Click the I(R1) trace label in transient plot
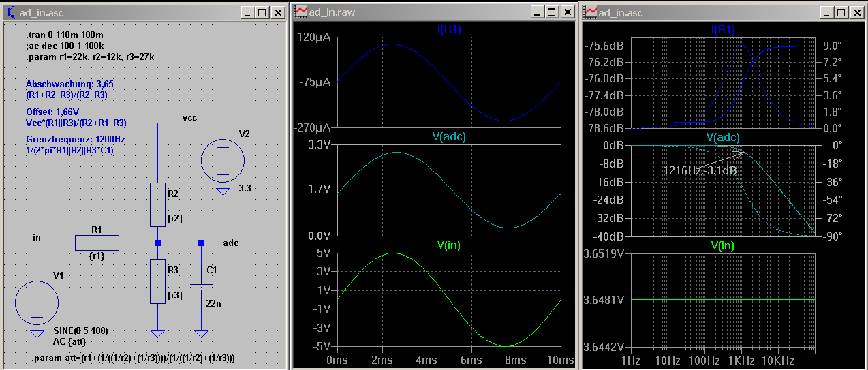Image resolution: width=868 pixels, height=370 pixels. tap(450, 29)
